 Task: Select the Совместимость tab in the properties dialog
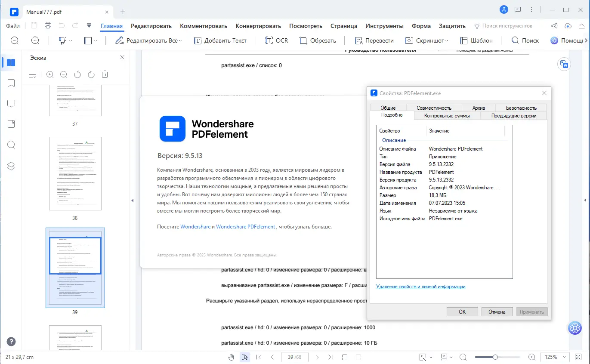point(434,108)
